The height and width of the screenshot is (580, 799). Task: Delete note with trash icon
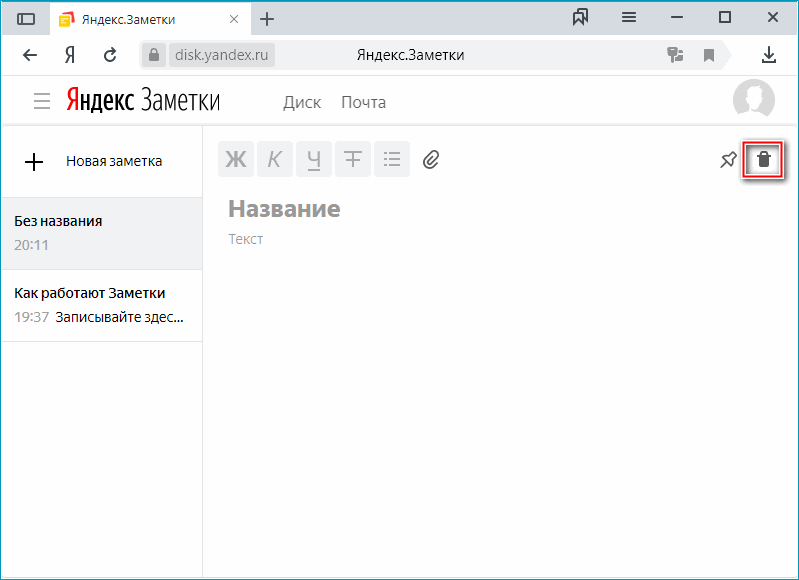pos(763,160)
